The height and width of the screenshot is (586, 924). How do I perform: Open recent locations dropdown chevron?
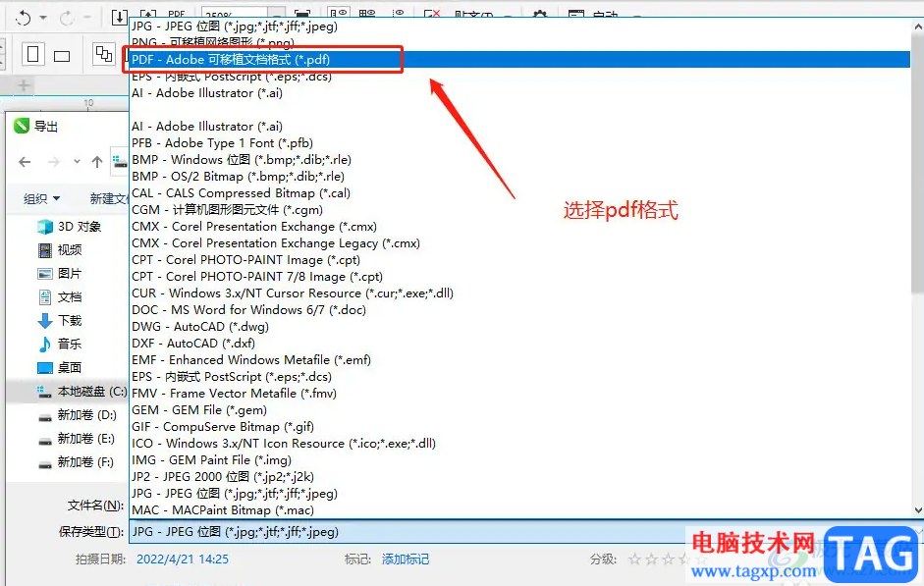click(77, 161)
